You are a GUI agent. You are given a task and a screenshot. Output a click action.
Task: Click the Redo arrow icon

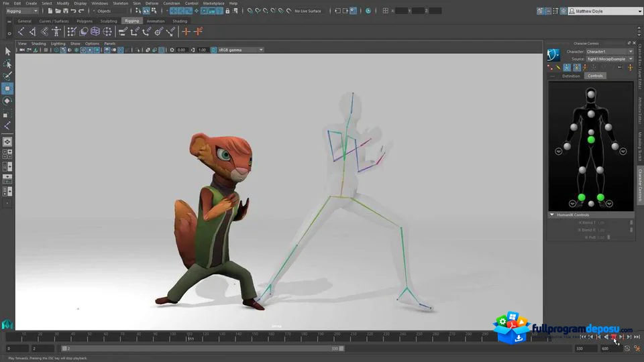tap(81, 11)
